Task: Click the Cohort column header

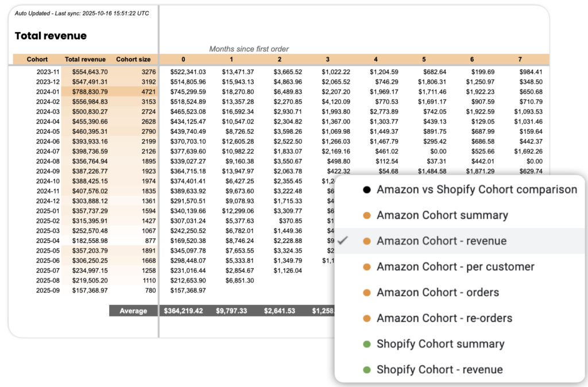Action: pos(37,59)
